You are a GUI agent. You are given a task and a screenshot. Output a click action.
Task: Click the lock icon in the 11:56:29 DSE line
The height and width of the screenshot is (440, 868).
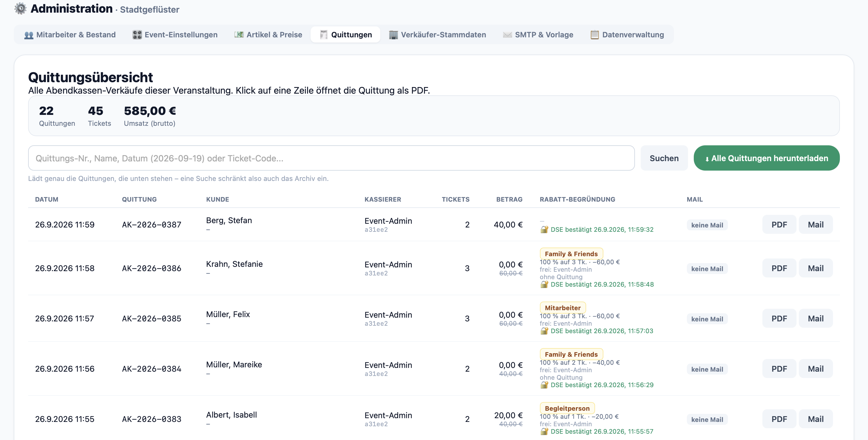pos(544,385)
